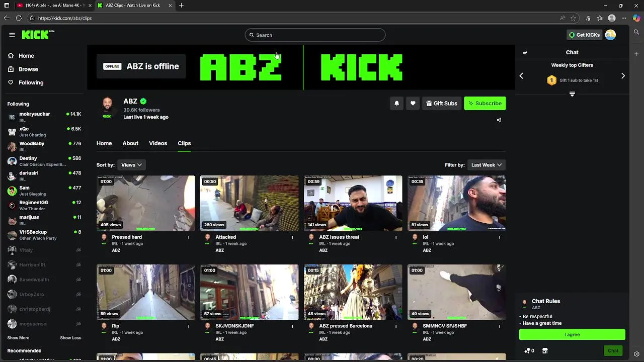Open Filter by Last Week dropdown
The height and width of the screenshot is (362, 644).
click(x=486, y=165)
